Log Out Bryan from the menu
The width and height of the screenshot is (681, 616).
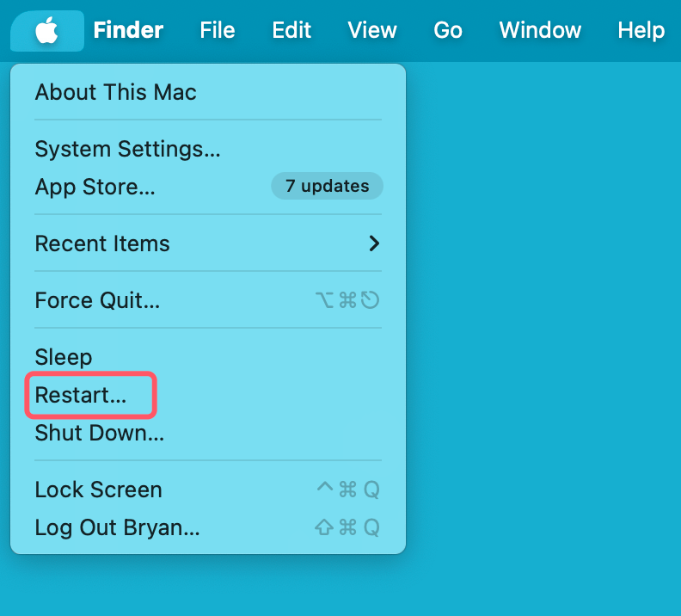[117, 527]
